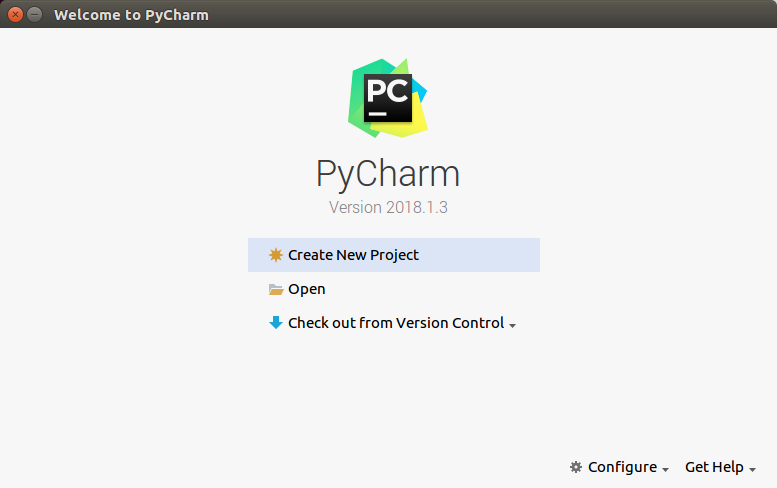Click the Version 2018.1.3 label
This screenshot has width=777, height=488.
point(388,207)
